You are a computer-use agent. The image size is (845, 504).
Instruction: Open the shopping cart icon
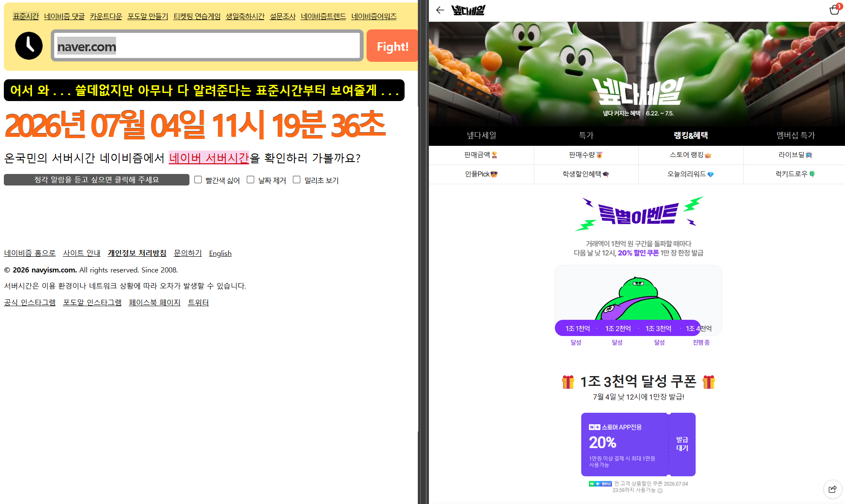pos(835,9)
